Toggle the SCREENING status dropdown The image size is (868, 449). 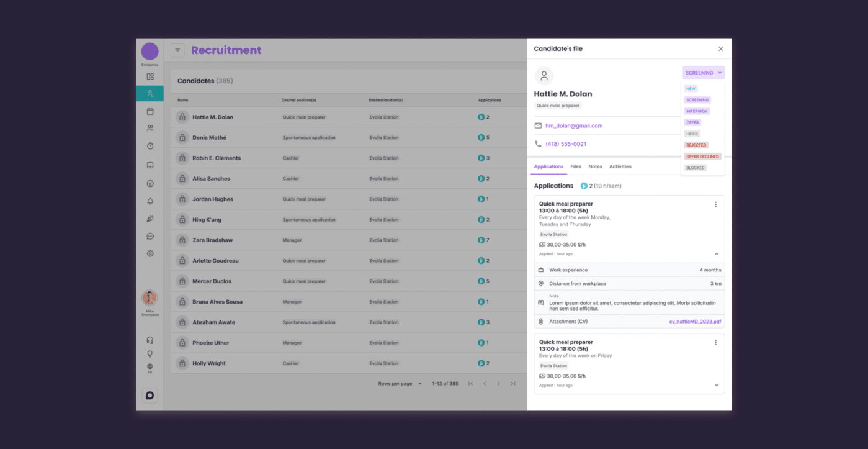704,73
